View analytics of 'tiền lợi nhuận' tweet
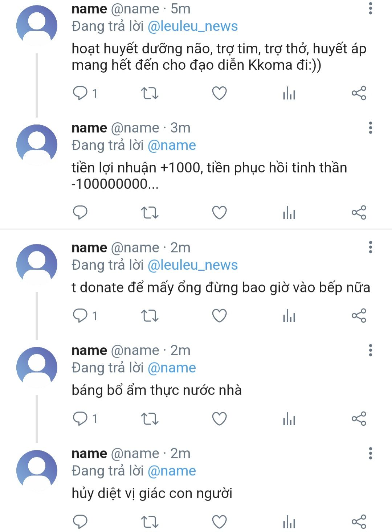The height and width of the screenshot is (532, 392). coord(289,212)
